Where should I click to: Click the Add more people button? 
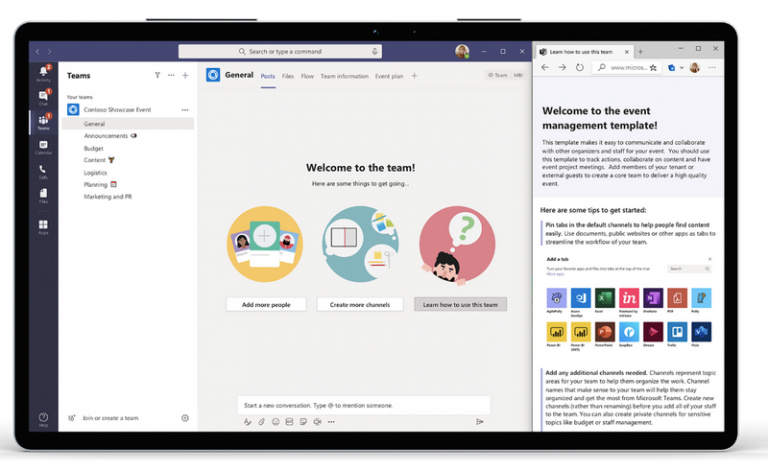click(x=266, y=305)
